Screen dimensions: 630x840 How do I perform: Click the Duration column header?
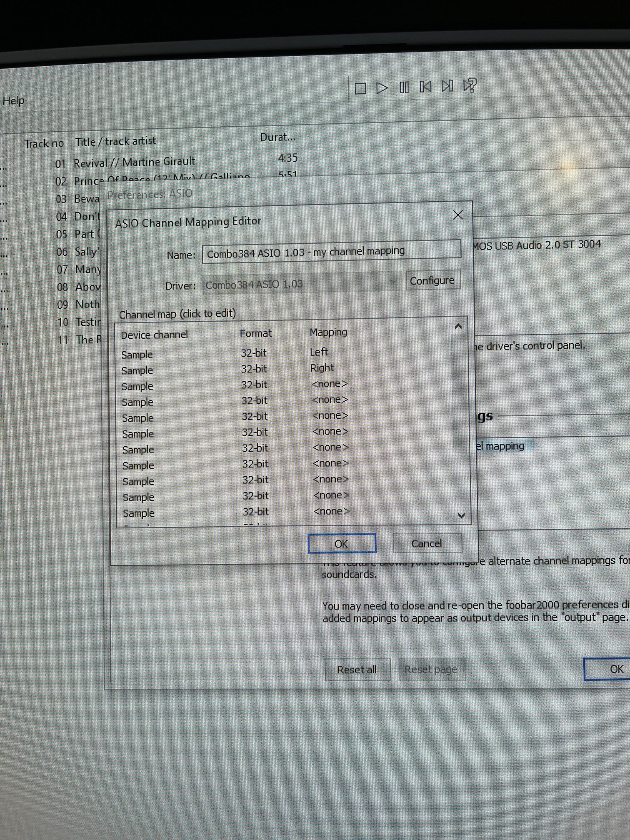pyautogui.click(x=277, y=137)
